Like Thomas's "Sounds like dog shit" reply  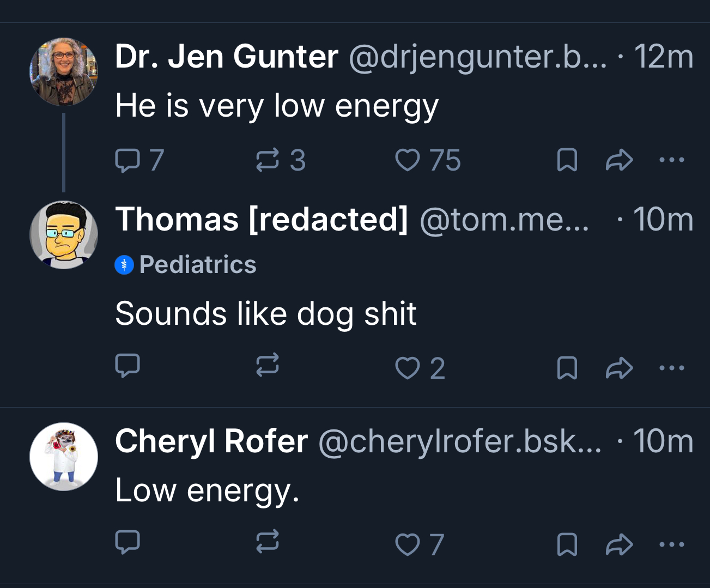[x=408, y=368]
